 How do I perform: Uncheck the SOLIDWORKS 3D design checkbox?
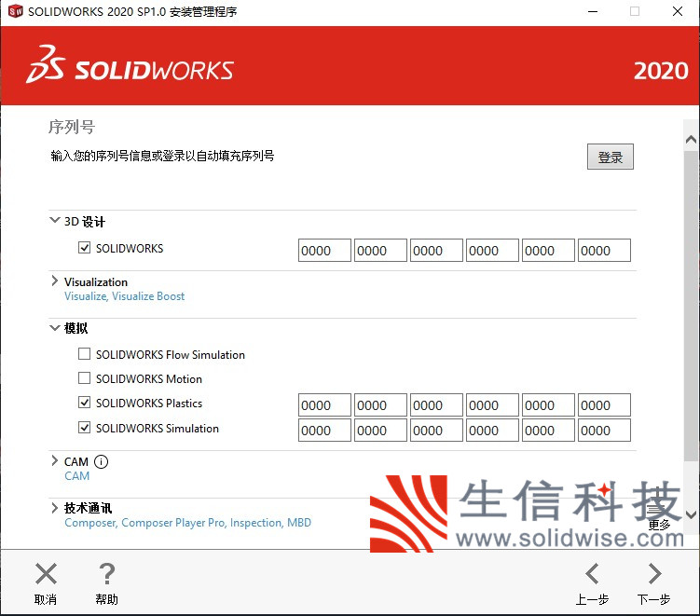click(x=84, y=247)
